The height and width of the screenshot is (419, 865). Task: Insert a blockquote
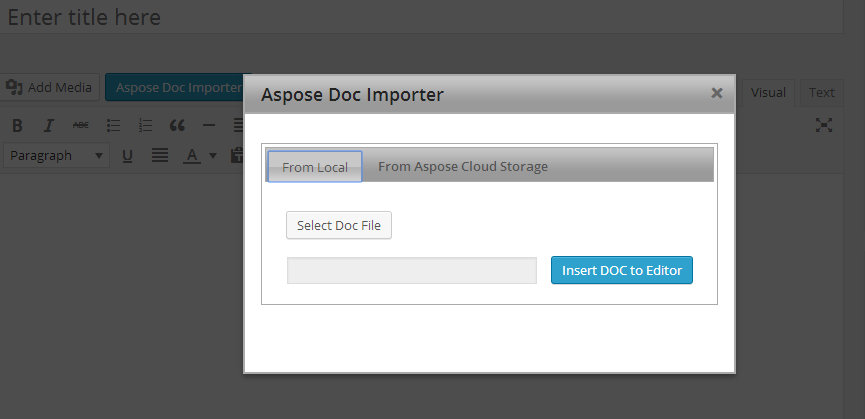[x=177, y=126]
